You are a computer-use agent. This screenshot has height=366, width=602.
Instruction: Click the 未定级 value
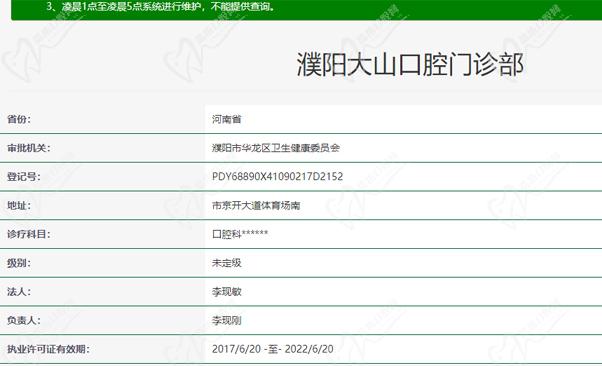tap(227, 263)
